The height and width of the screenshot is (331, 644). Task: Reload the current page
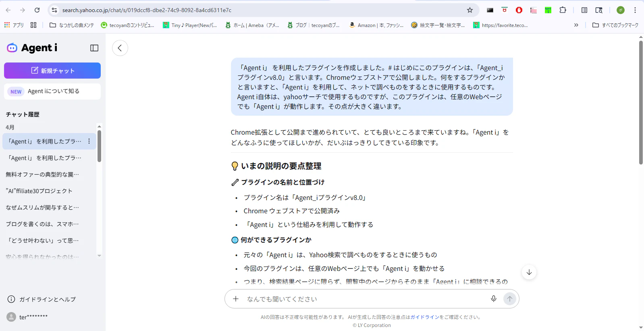[37, 10]
